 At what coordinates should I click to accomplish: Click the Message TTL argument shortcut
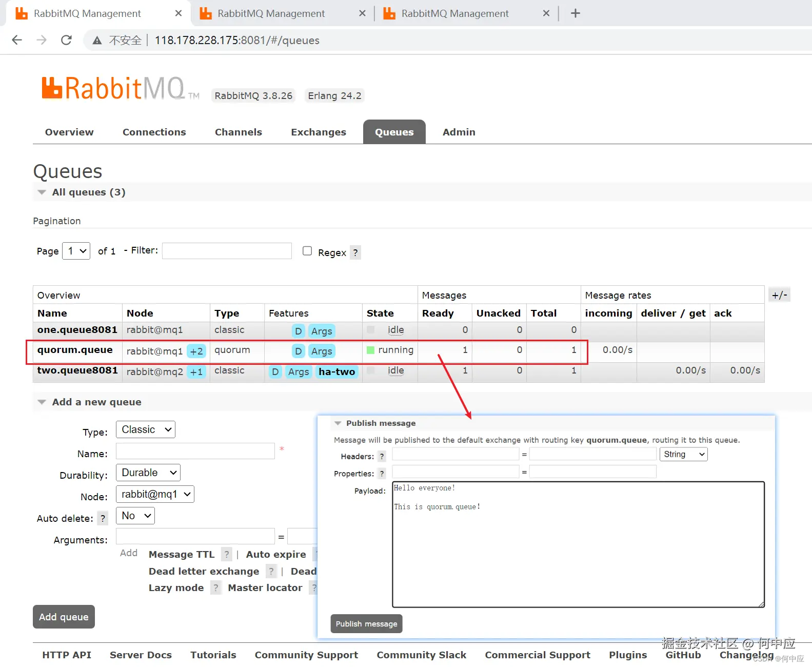182,554
